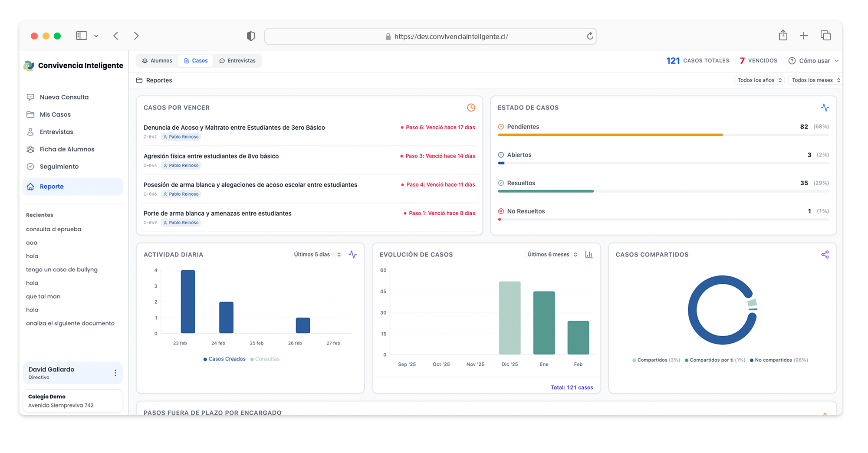This screenshot has height=453, width=868.
Task: Expand the Últimos 5 días selector
Action: pos(317,255)
